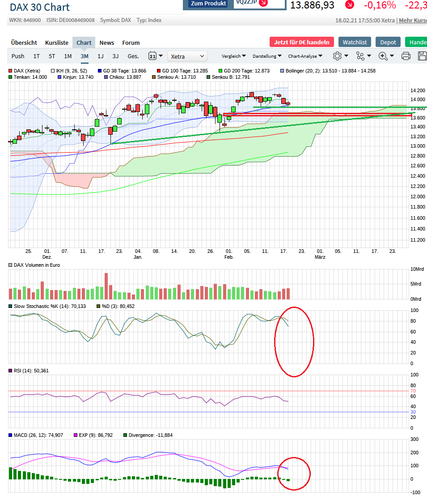This screenshot has width=427, height=504.
Task: Click WKN: 846900 text
Action: coord(25,20)
